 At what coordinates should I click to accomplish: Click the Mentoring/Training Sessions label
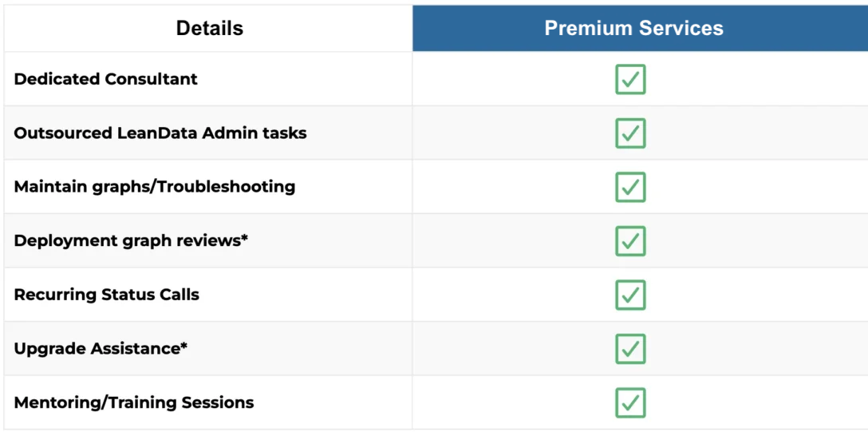[x=134, y=402]
